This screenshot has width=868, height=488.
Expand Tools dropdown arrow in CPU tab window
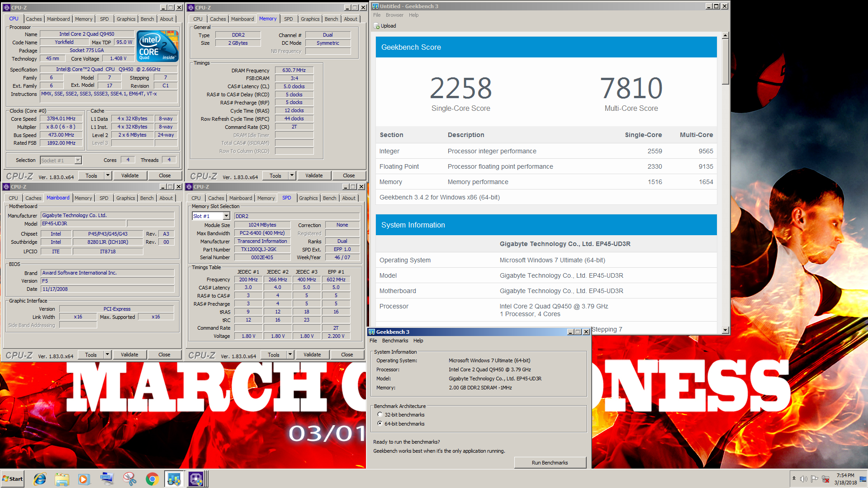pyautogui.click(x=108, y=175)
